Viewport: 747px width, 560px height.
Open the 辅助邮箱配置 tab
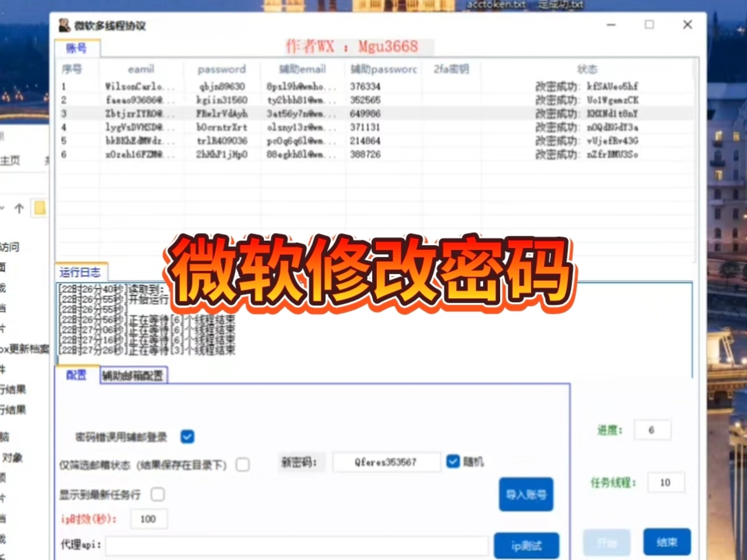[x=133, y=375]
